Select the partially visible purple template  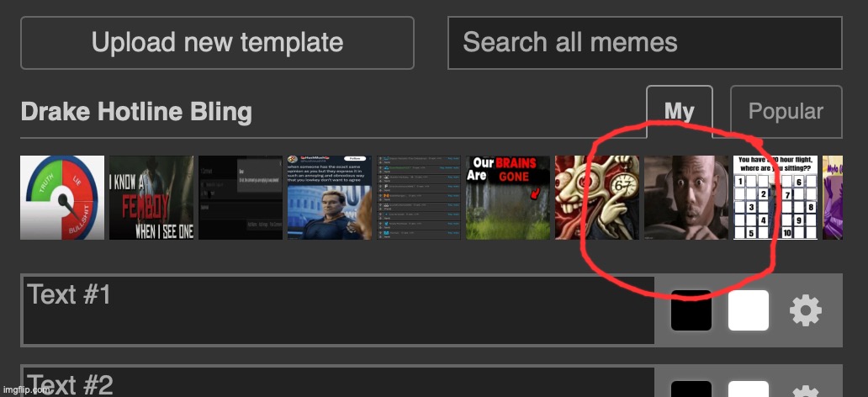click(x=832, y=198)
